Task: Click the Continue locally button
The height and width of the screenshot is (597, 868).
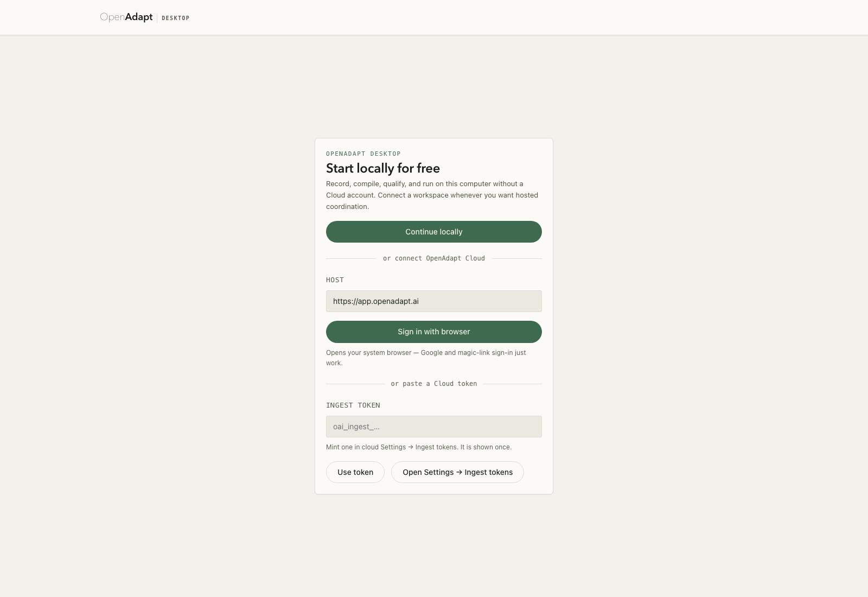Action: coord(434,232)
